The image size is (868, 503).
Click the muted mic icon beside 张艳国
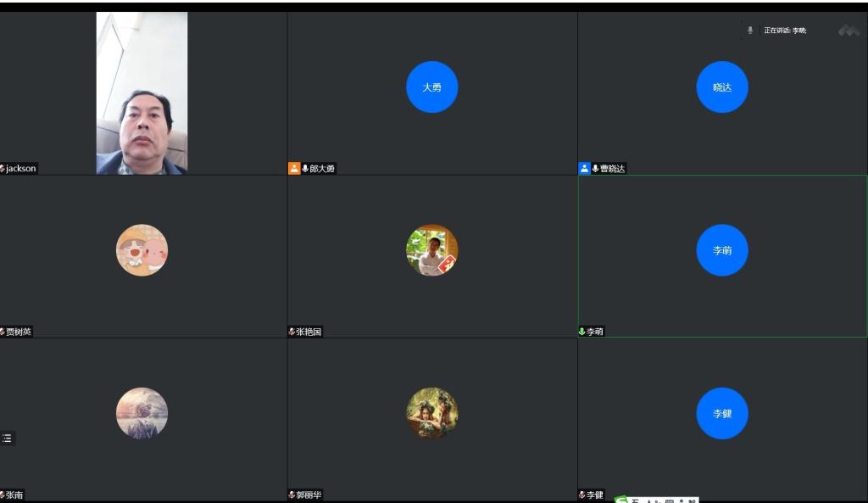coord(292,332)
